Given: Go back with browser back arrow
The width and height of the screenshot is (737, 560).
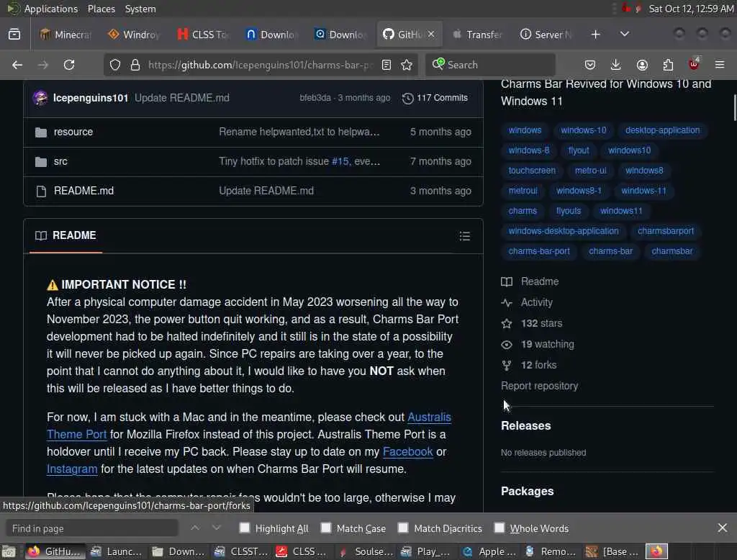Looking at the screenshot, I should [17, 65].
